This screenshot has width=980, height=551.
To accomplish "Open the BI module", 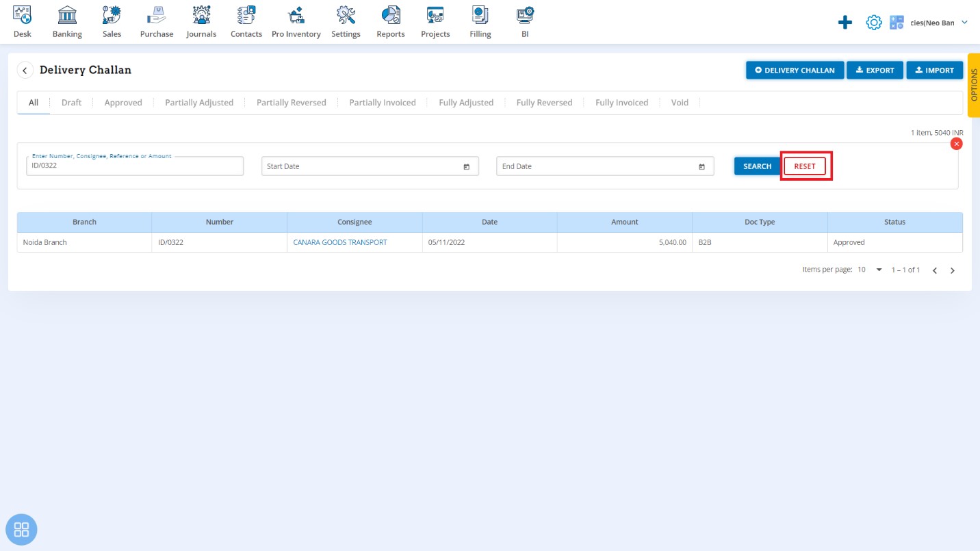I will pyautogui.click(x=525, y=22).
